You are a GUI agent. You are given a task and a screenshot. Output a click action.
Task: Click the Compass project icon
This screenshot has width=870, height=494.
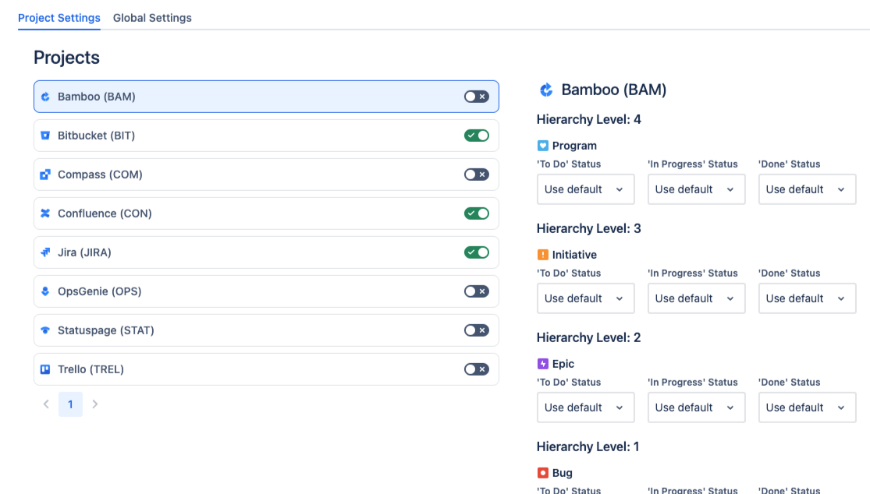[x=45, y=175]
